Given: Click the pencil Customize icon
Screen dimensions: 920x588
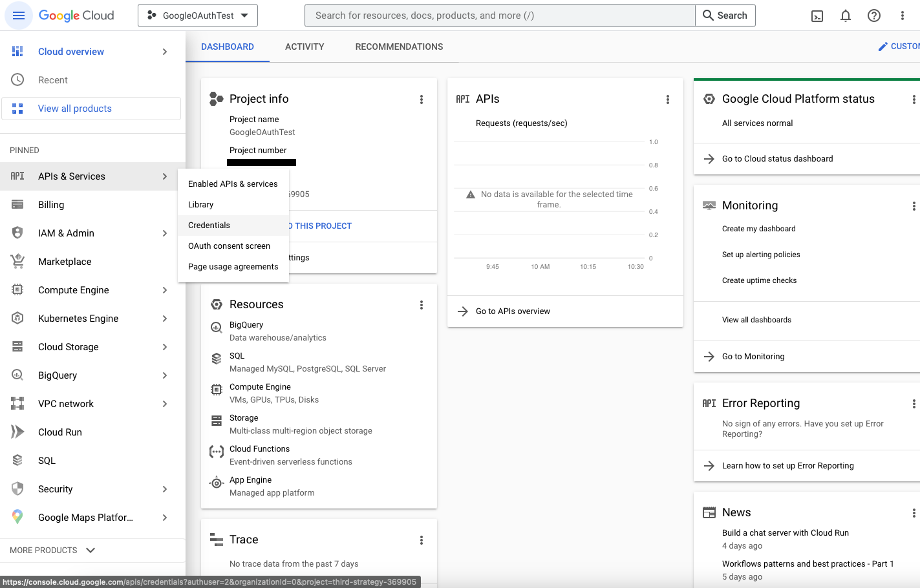Looking at the screenshot, I should [883, 47].
